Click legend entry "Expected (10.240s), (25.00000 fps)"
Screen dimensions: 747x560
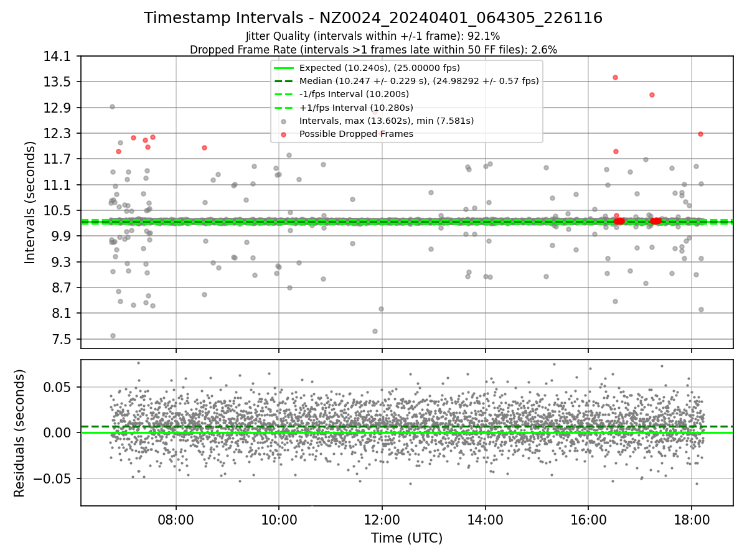[379, 68]
